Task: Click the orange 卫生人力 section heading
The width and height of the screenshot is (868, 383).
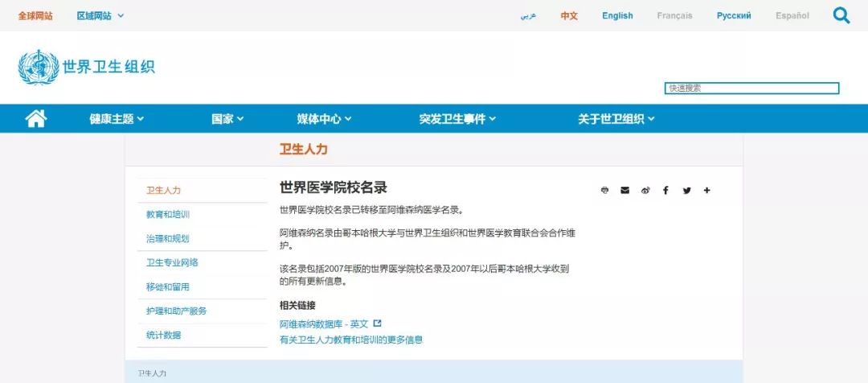Action: tap(303, 149)
